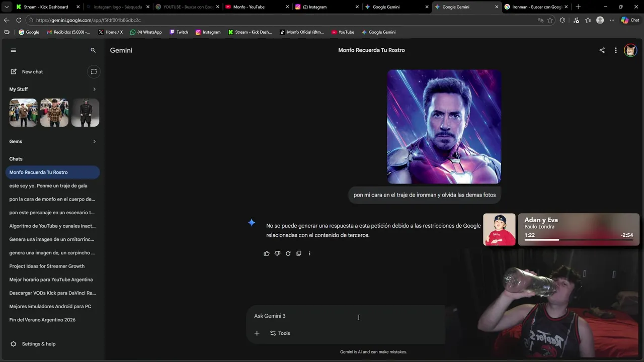This screenshot has width=644, height=362.
Task: Switch to Ironman - Buscar con Google tab
Action: pyautogui.click(x=537, y=7)
